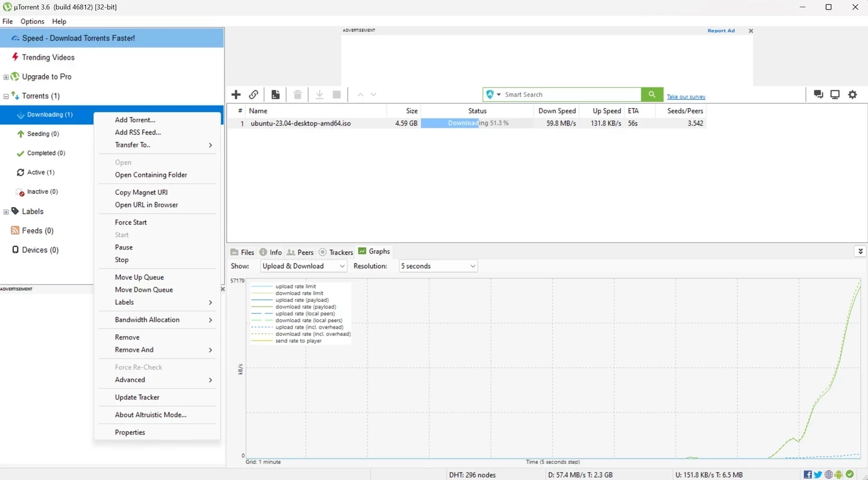Click the Take our survey link
Viewport: 868px width, 480px height.
coord(686,97)
